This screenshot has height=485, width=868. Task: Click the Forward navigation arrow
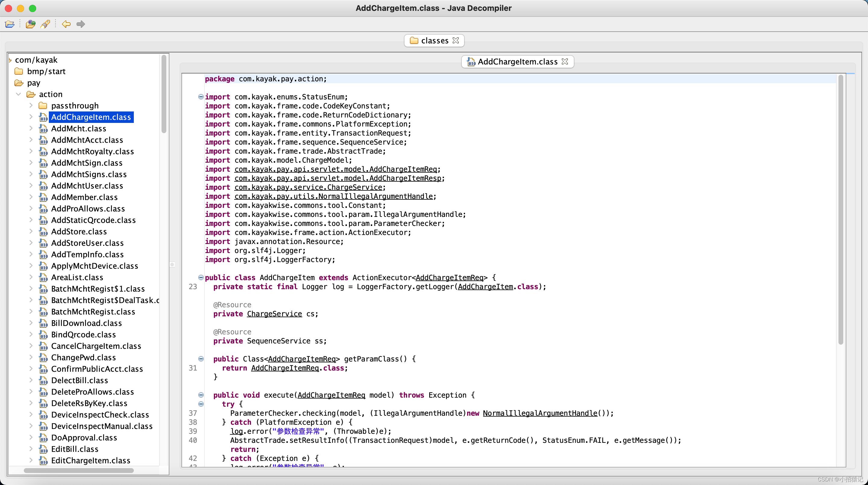point(80,24)
